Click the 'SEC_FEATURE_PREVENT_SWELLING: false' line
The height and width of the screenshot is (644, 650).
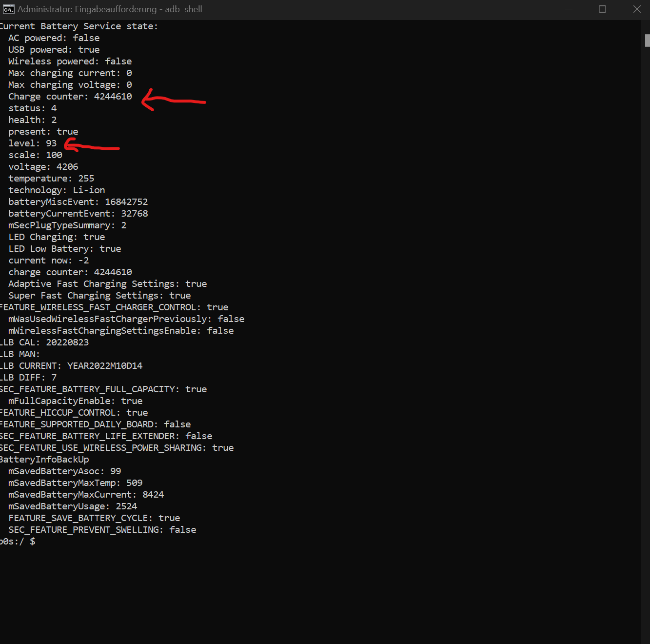click(102, 530)
